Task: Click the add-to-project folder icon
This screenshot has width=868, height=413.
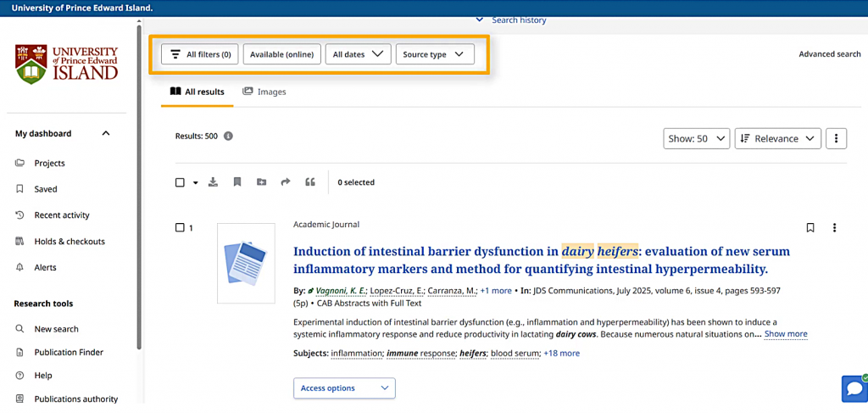Action: pos(261,182)
